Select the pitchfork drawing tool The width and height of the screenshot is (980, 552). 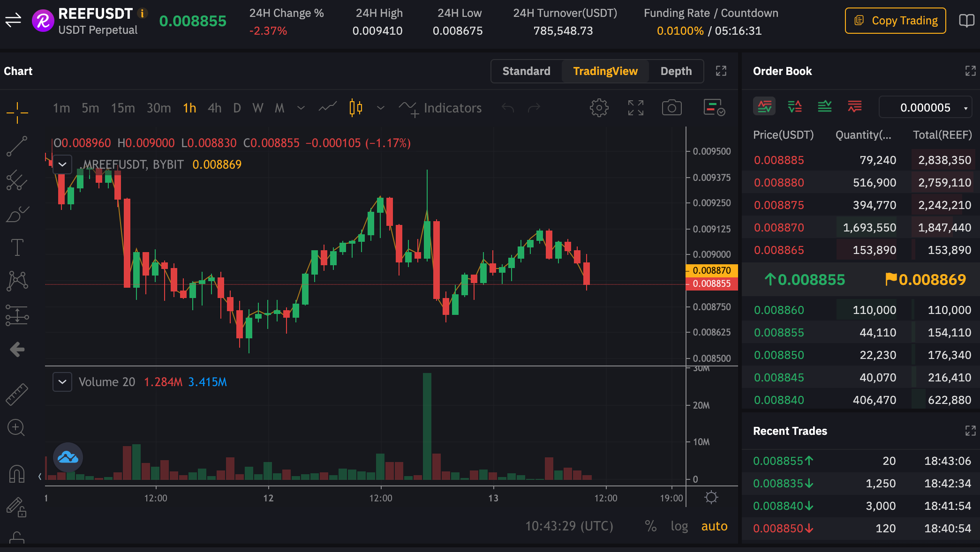(17, 180)
